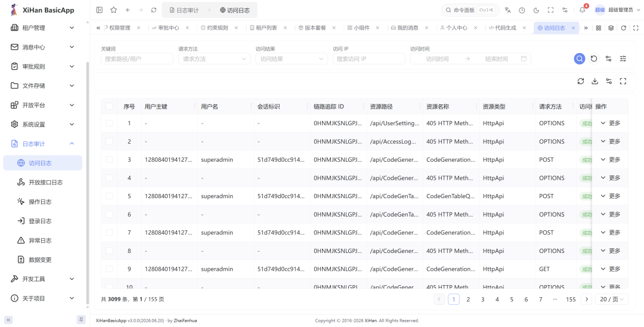Switch to the 租户列表 tab
This screenshot has height=327, width=644.
click(x=266, y=28)
